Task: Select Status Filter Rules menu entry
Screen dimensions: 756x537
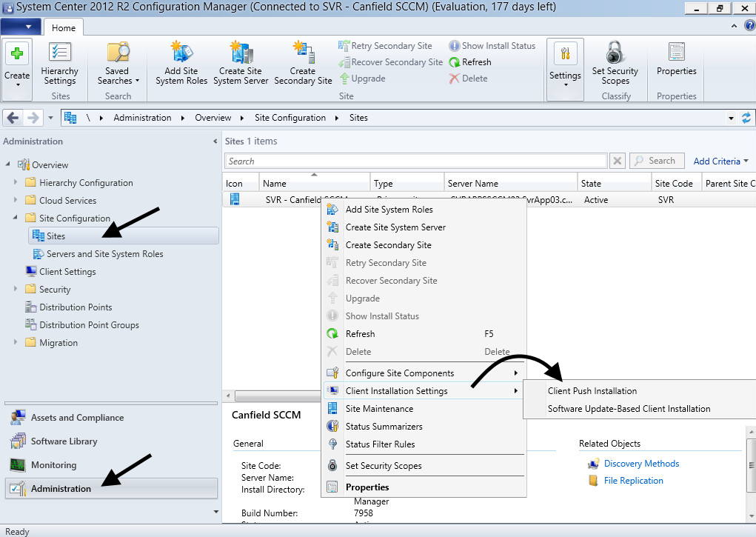Action: click(x=380, y=444)
